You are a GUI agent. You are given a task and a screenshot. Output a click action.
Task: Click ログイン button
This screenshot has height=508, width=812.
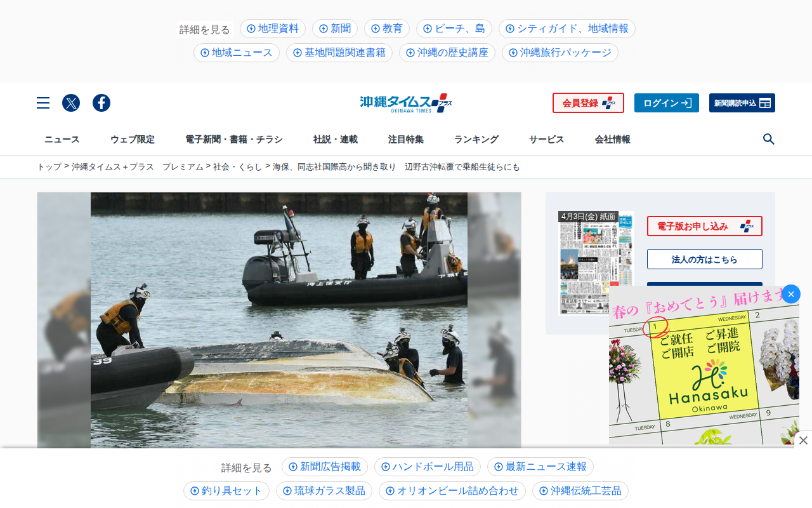pos(667,103)
